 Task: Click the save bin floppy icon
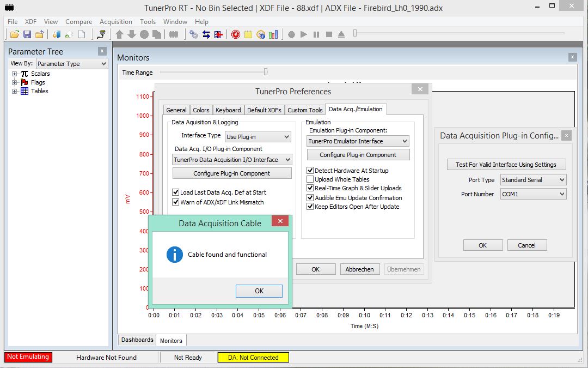[x=27, y=34]
